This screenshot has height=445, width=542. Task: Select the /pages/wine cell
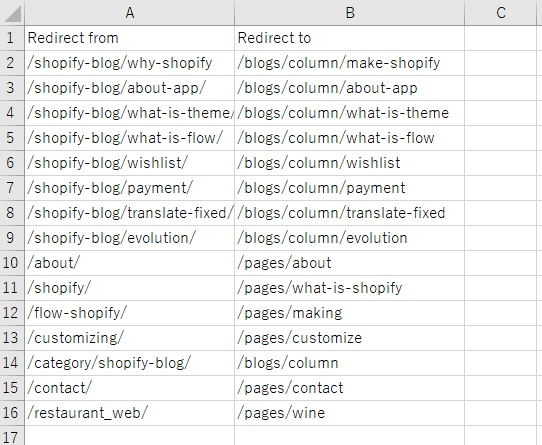coord(349,413)
